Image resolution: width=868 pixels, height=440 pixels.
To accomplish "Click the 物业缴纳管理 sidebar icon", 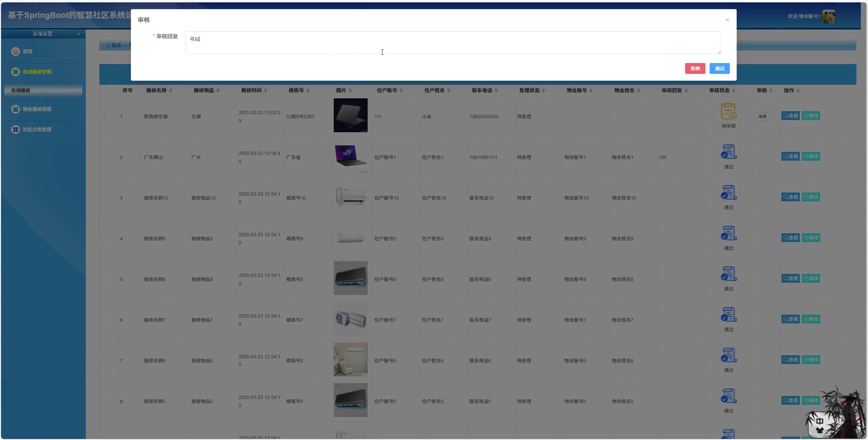I will click(x=16, y=109).
